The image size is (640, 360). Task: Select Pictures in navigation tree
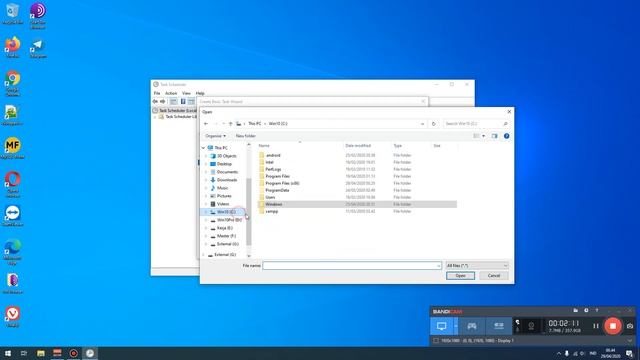coord(224,196)
